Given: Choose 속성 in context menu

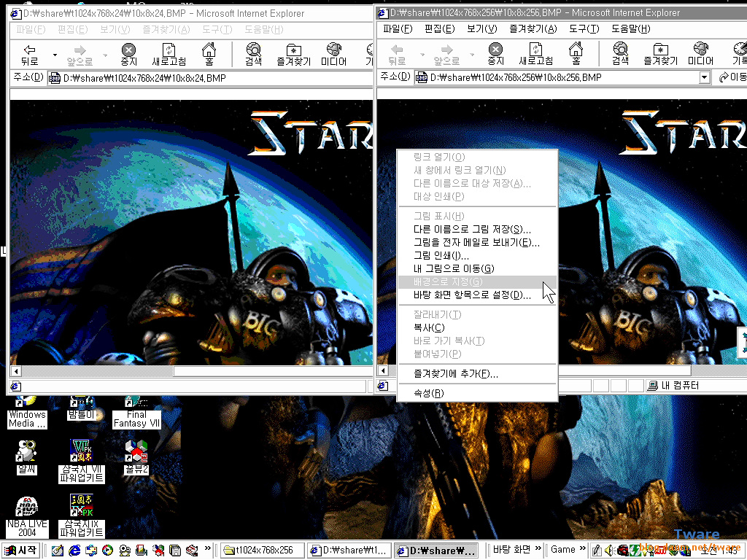Looking at the screenshot, I should click(477, 393).
